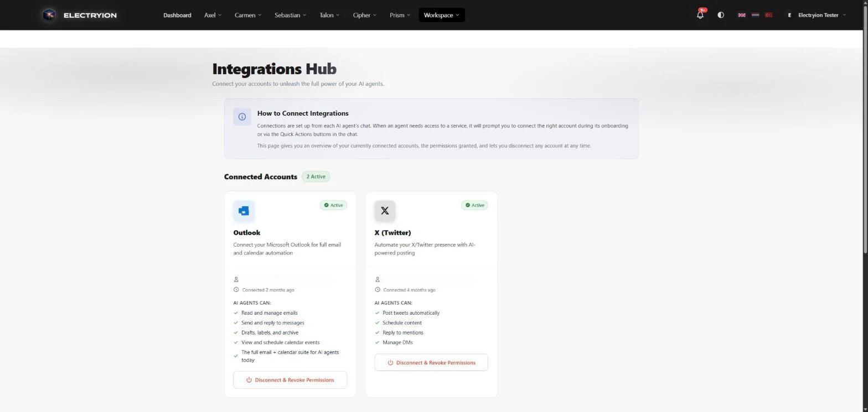Click the X (Twitter) card title
This screenshot has height=412, width=868.
(392, 233)
